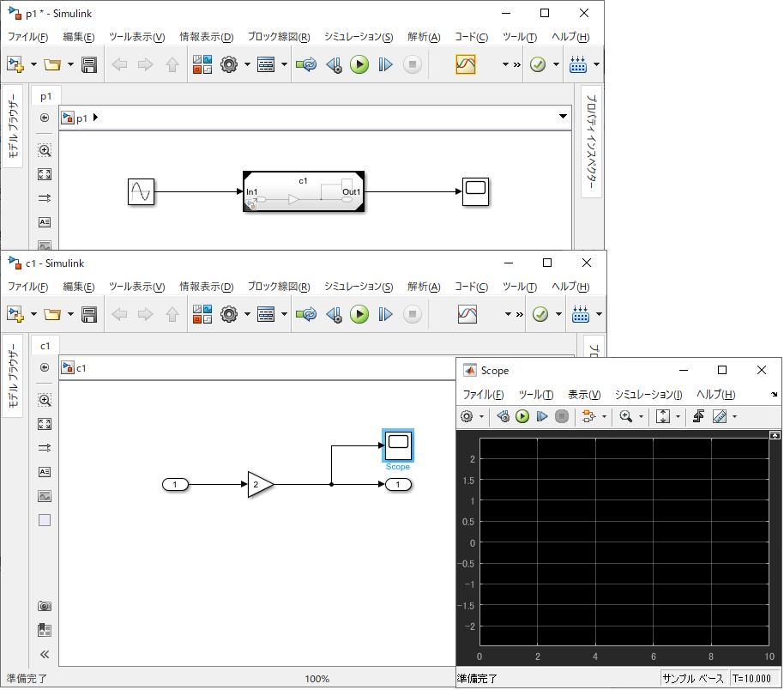Click Zoom In palette icon in p1
The image size is (784, 690).
click(x=45, y=150)
